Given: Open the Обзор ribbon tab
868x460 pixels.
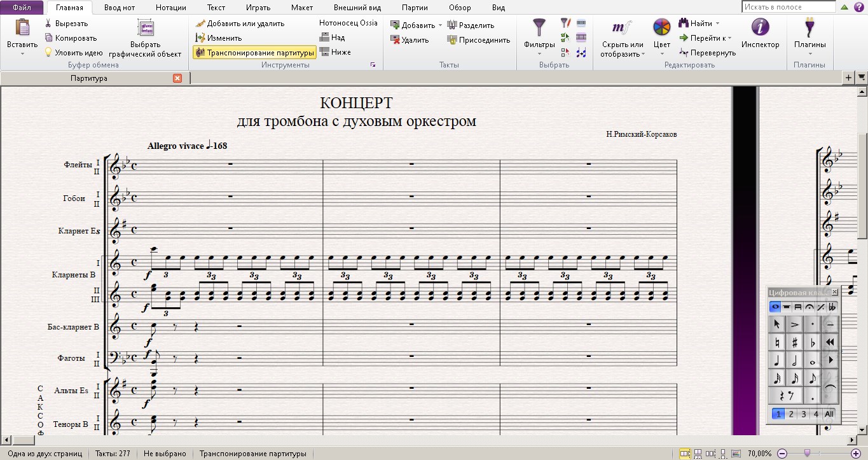Looking at the screenshot, I should 460,8.
